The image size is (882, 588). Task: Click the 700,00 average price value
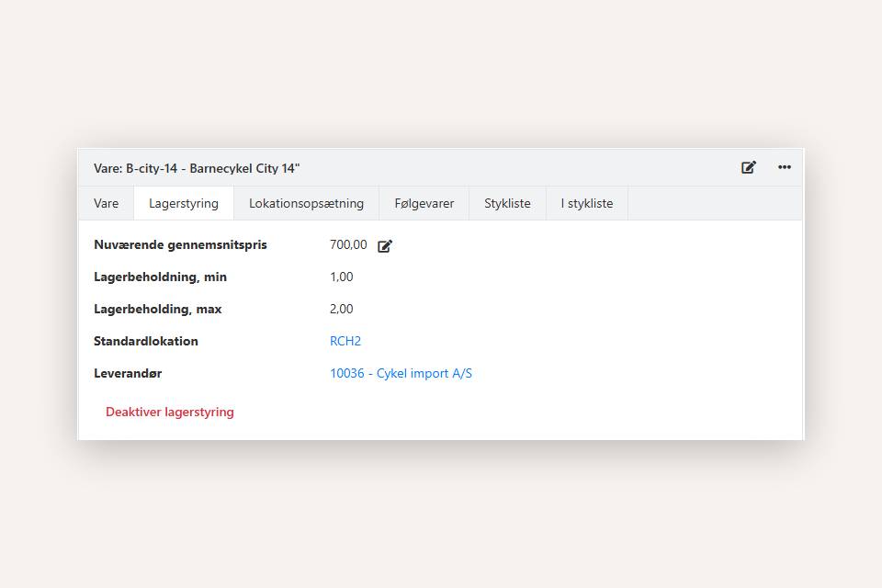[x=348, y=244]
